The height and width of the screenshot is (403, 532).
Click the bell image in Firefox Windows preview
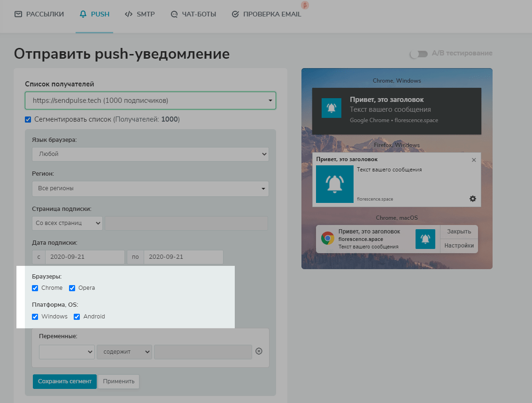[x=334, y=184]
